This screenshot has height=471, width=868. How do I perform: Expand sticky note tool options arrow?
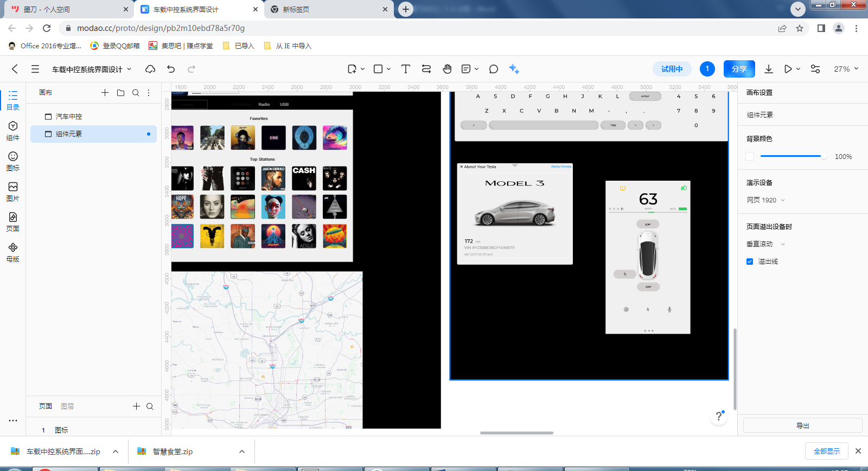coord(476,69)
